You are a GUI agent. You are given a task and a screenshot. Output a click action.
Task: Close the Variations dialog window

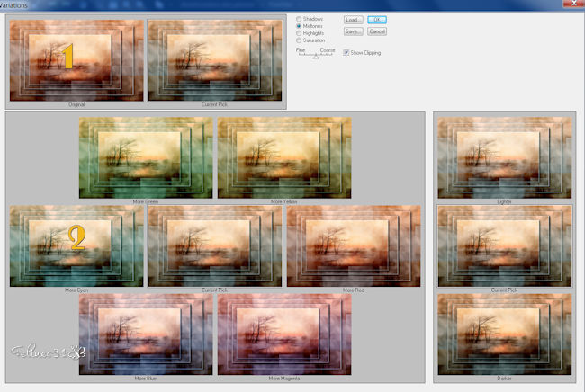click(x=574, y=3)
